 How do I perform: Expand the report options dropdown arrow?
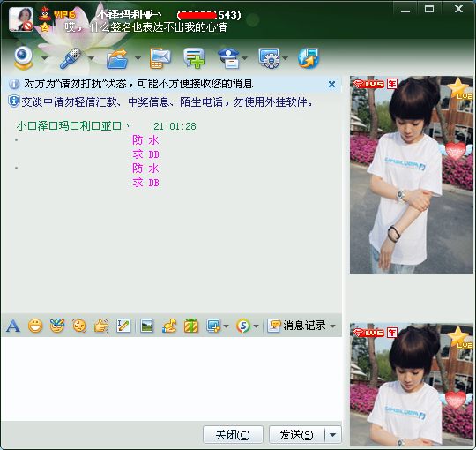click(245, 57)
